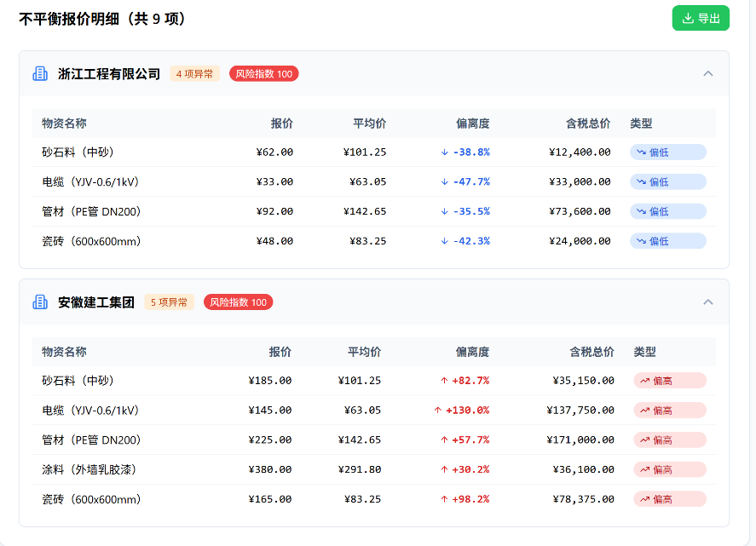This screenshot has height=546, width=756.
Task: Click the ¥137,750.00 total price cell
Action: coord(580,411)
